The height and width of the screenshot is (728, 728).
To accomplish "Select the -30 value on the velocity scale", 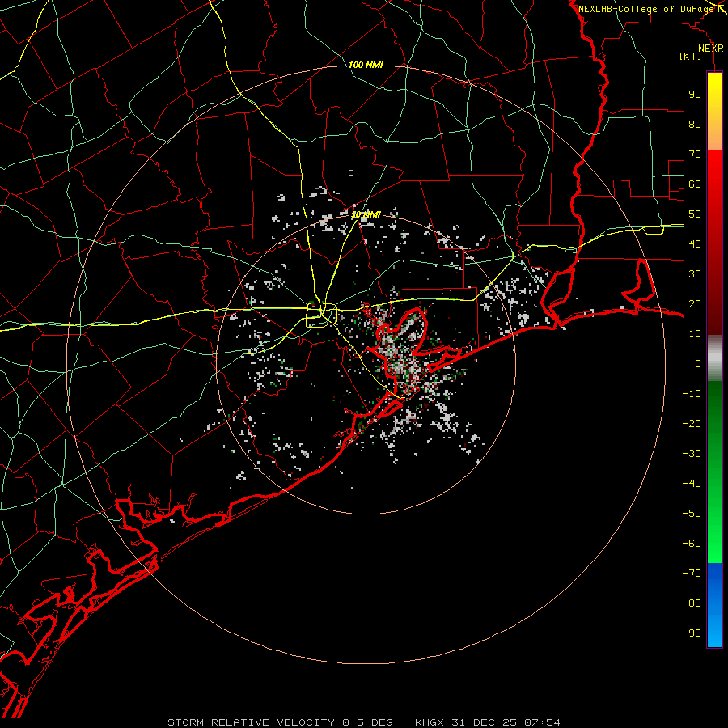I will coord(692,454).
